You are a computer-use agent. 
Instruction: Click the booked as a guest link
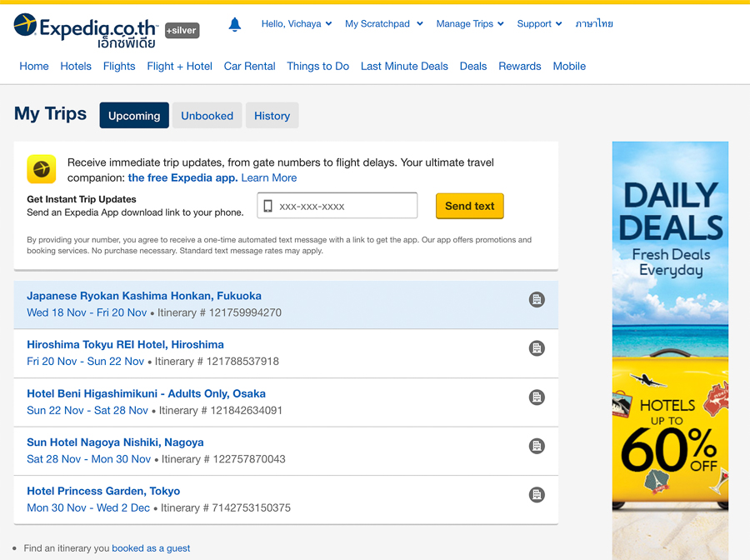pyautogui.click(x=151, y=548)
